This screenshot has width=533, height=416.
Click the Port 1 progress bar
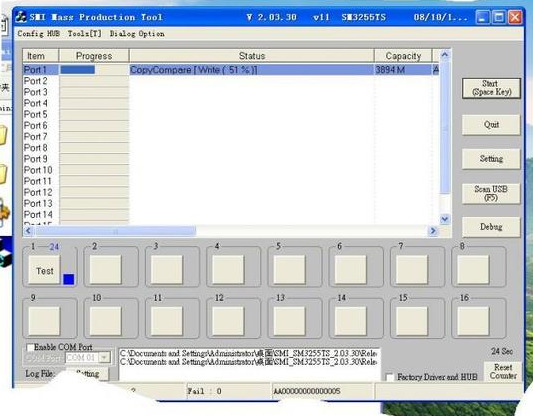tap(94, 70)
